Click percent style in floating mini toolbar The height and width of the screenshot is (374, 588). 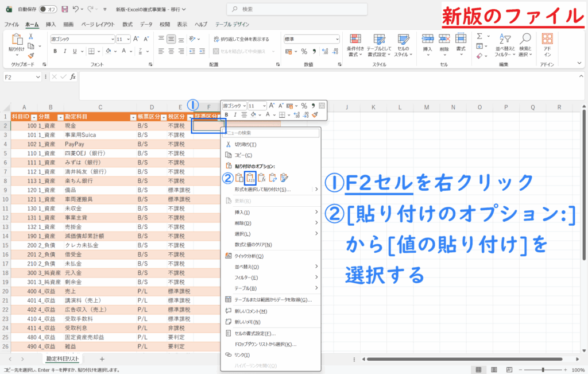(304, 106)
